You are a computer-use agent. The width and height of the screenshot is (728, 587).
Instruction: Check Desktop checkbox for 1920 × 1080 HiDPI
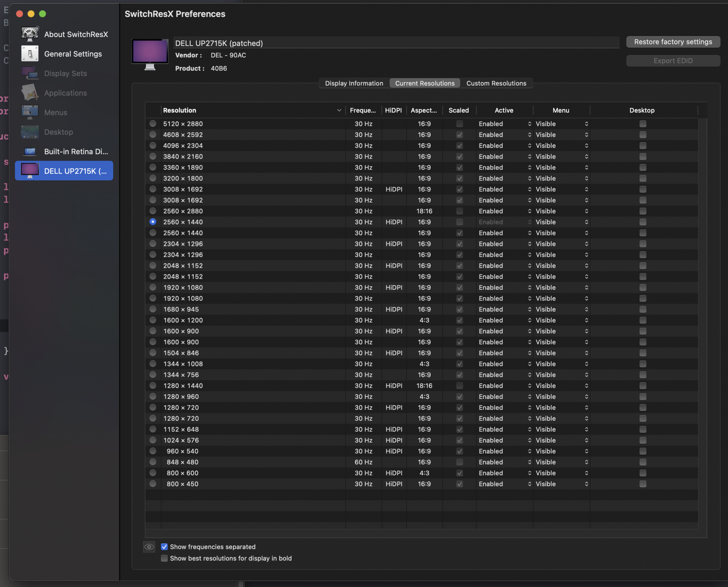coord(642,287)
